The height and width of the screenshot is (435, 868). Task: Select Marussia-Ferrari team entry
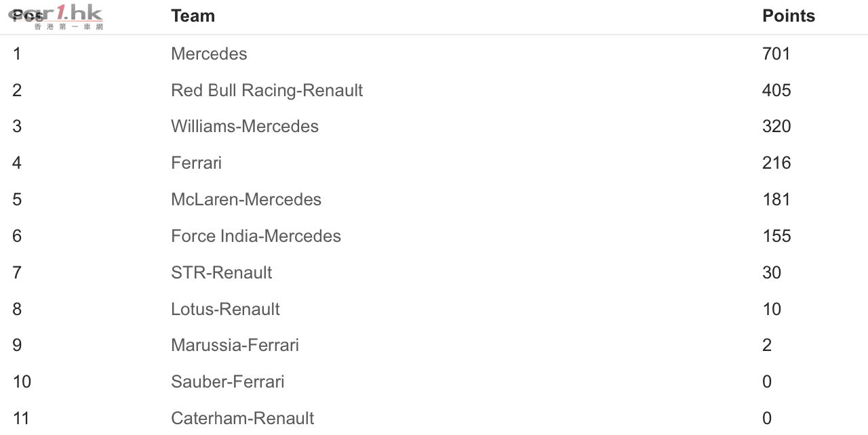click(x=235, y=346)
